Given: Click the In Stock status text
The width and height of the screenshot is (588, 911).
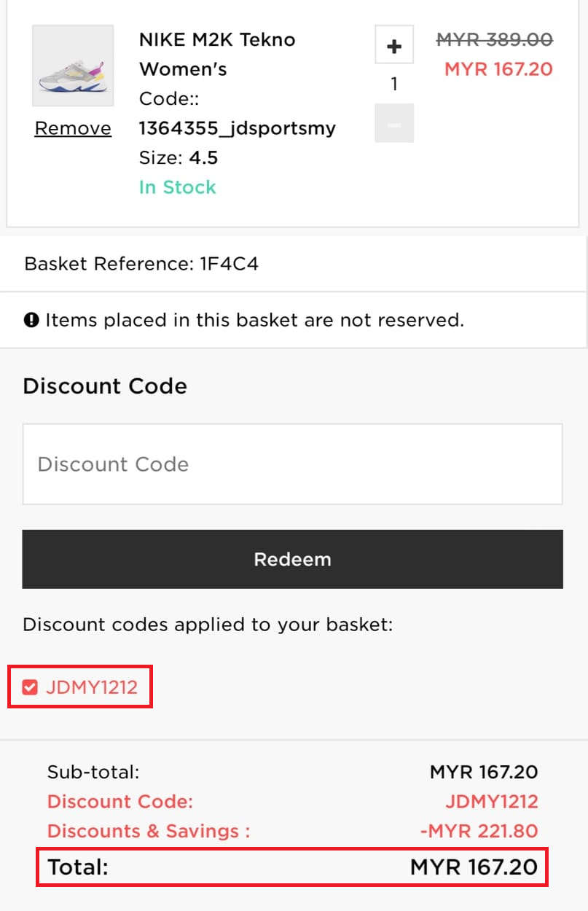Looking at the screenshot, I should coord(178,187).
